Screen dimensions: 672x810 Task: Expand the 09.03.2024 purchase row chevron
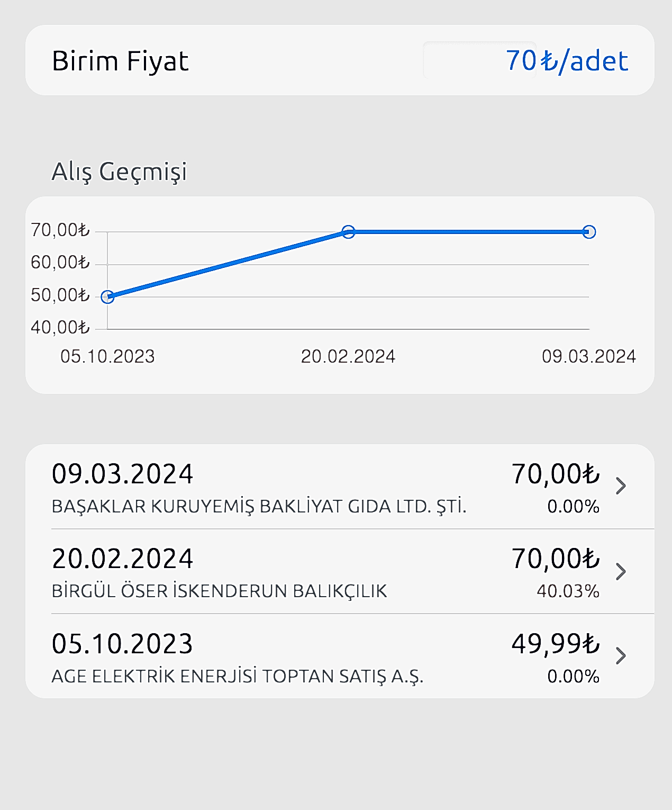point(621,486)
